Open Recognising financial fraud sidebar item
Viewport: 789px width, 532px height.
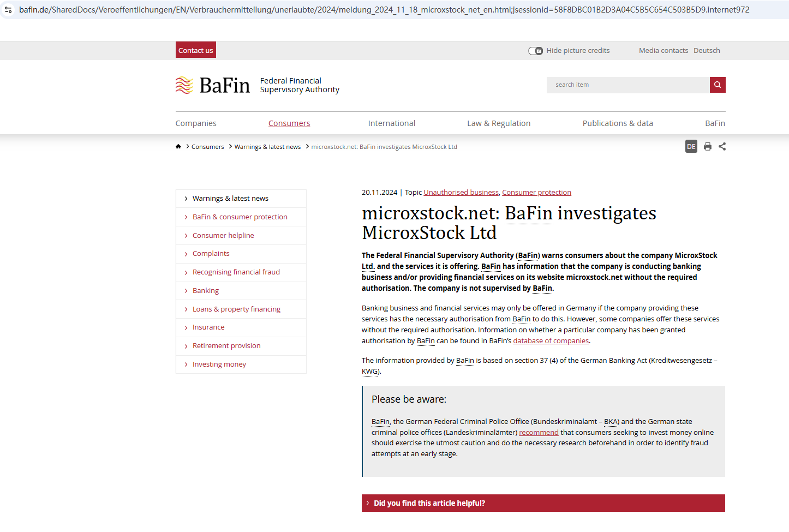click(236, 272)
